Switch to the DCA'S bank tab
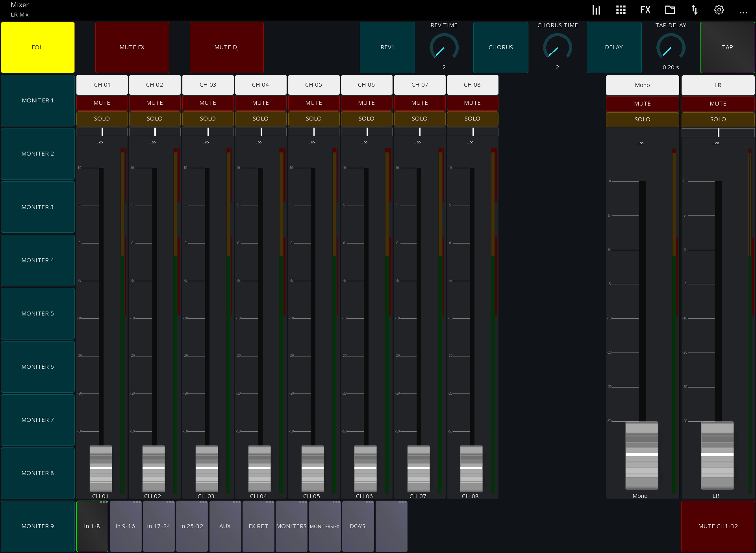The width and height of the screenshot is (756, 553). click(x=358, y=526)
